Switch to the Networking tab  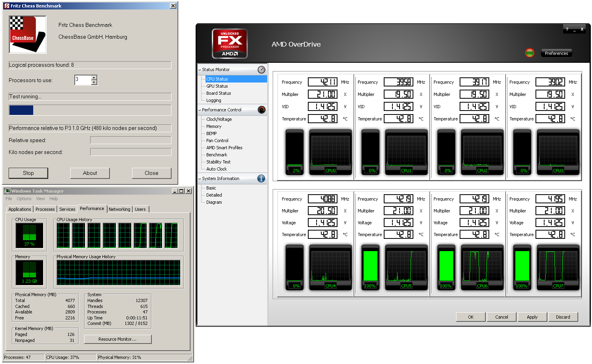pos(119,209)
